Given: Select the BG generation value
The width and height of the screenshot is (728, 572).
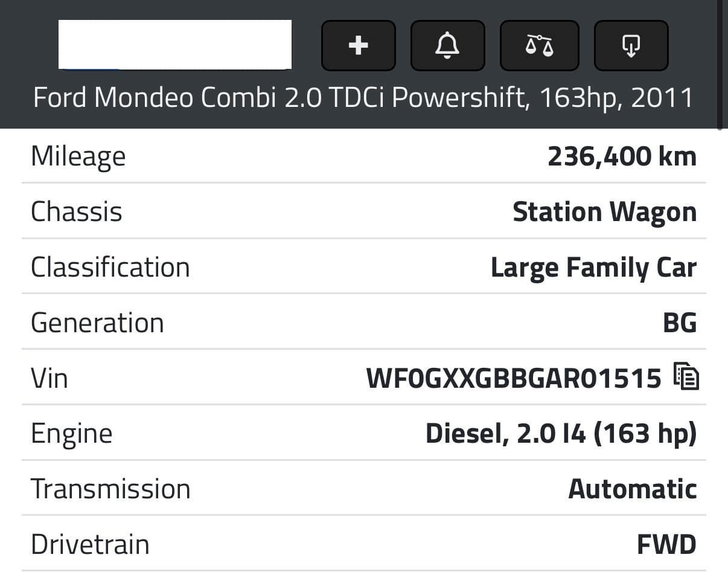Looking at the screenshot, I should (x=680, y=323).
